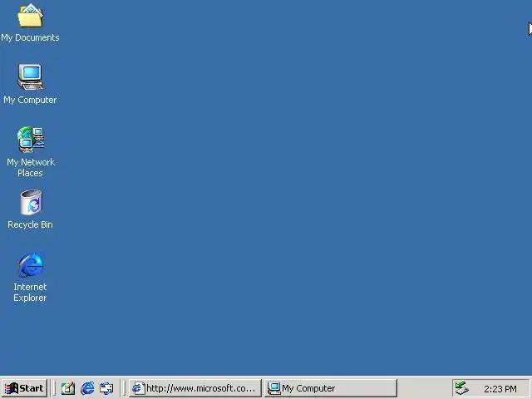Click the 'Internet Explorer' desktop label text
532x399 pixels.
(x=30, y=293)
